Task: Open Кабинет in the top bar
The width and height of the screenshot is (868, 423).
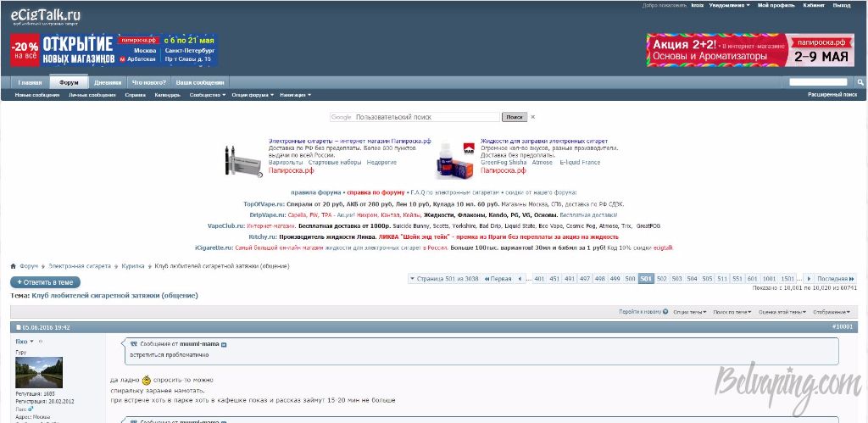Action: pos(814,5)
